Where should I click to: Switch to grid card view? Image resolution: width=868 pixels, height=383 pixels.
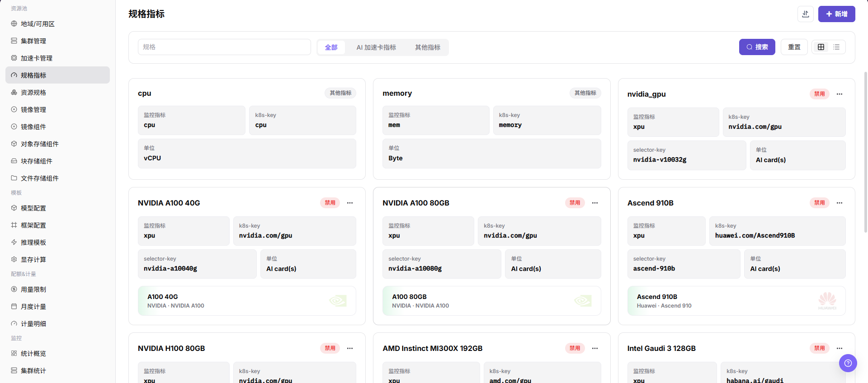[821, 47]
